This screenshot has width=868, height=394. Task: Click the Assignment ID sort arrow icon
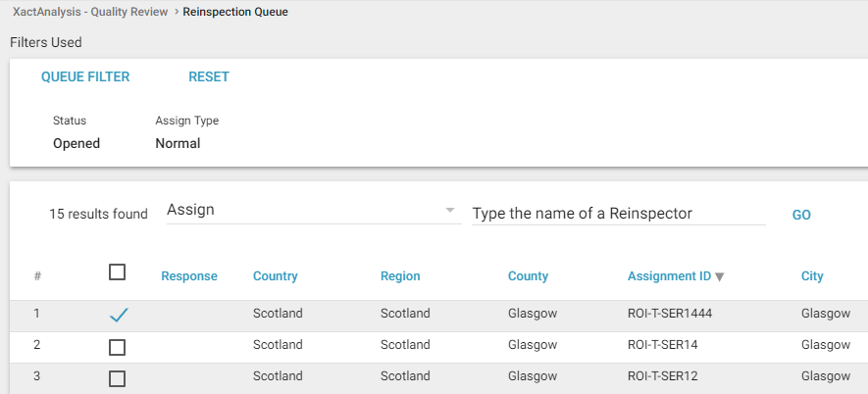[x=720, y=277]
